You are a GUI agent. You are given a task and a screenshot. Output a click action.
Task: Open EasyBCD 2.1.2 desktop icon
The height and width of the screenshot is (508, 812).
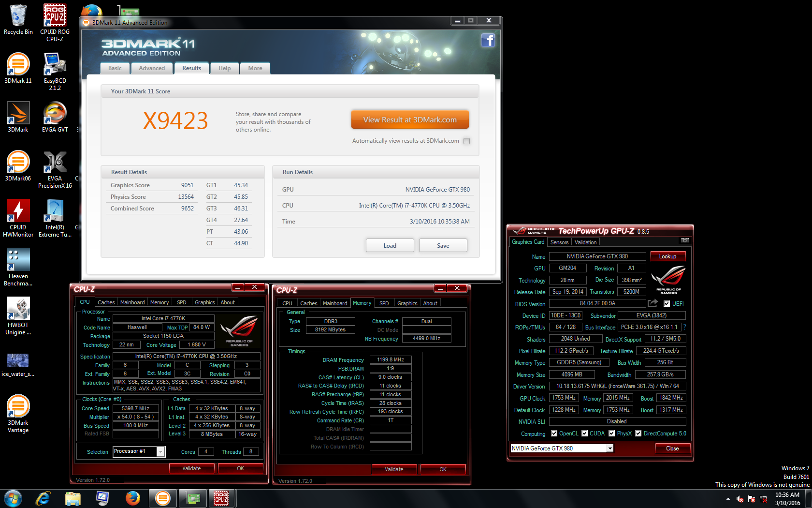[x=55, y=72]
